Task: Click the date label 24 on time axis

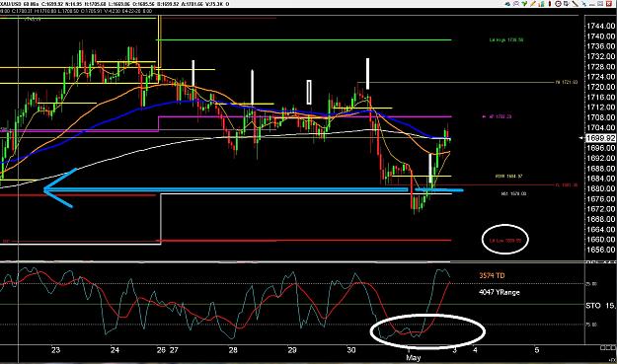Action: (x=115, y=350)
